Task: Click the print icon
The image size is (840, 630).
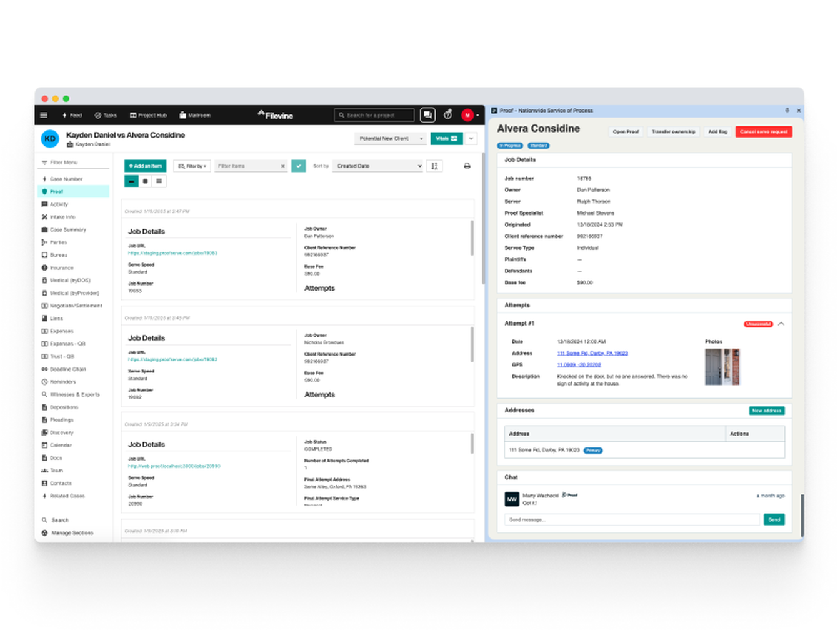Action: [x=467, y=166]
